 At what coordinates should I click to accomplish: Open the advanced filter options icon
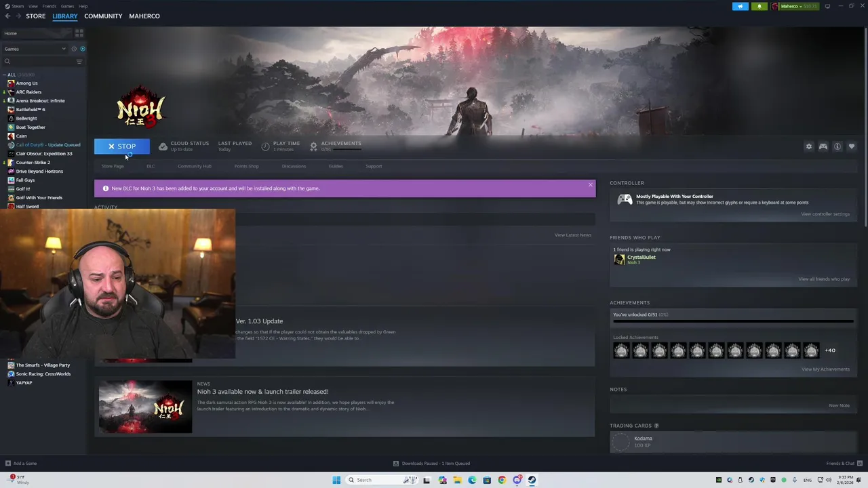pos(79,62)
